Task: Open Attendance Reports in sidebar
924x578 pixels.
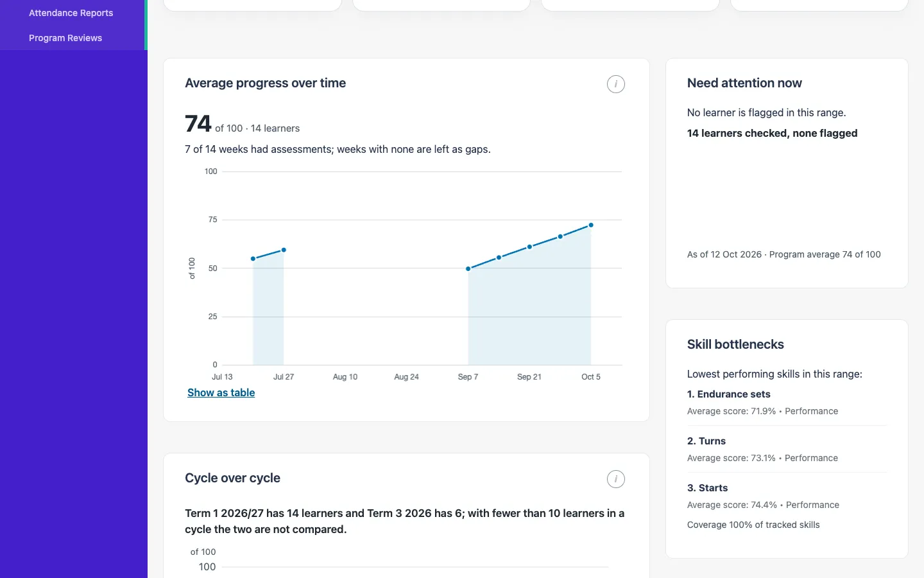Action: (x=71, y=13)
